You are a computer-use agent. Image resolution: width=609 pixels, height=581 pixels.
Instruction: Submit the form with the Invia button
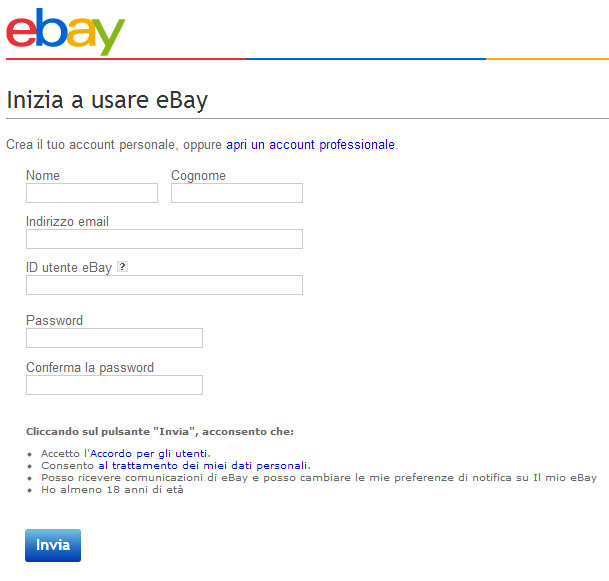tap(53, 545)
